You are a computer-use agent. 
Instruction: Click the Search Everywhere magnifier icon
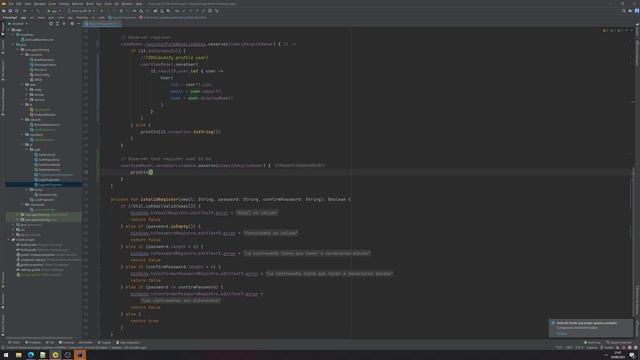coord(624,11)
